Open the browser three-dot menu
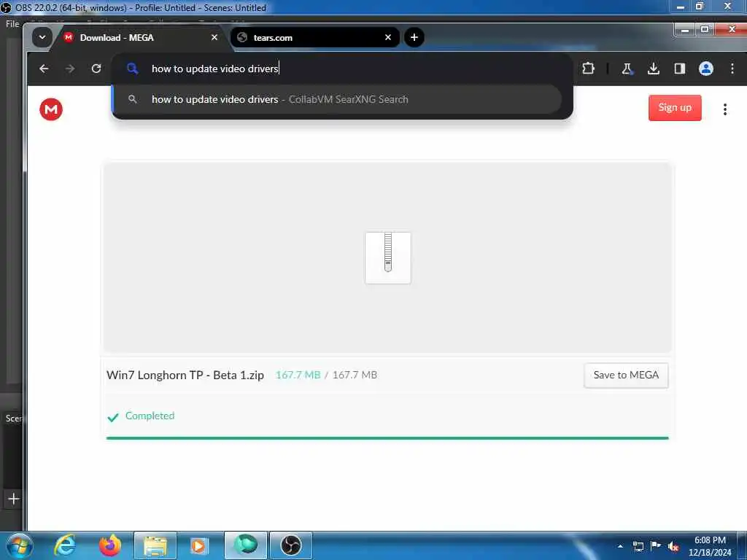 tap(732, 69)
